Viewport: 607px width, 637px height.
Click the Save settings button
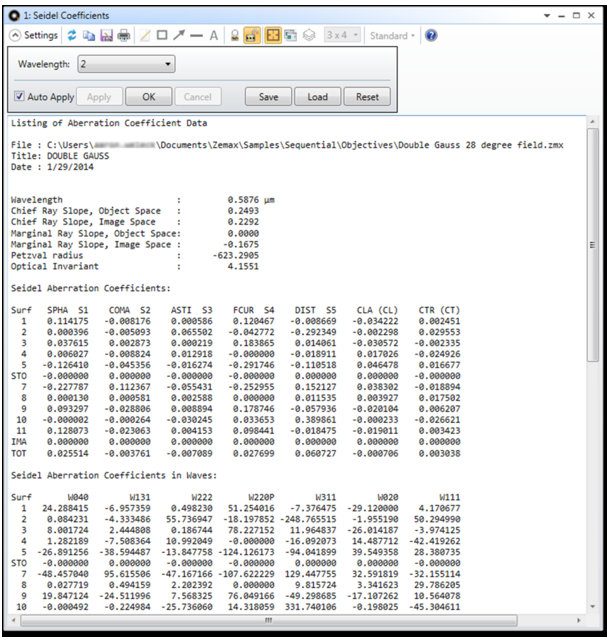pyautogui.click(x=268, y=97)
